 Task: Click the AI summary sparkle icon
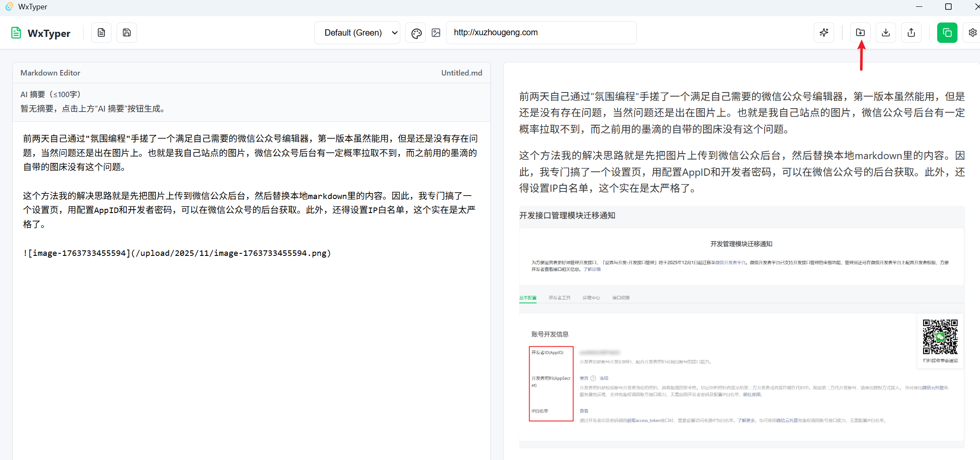pyautogui.click(x=824, y=33)
